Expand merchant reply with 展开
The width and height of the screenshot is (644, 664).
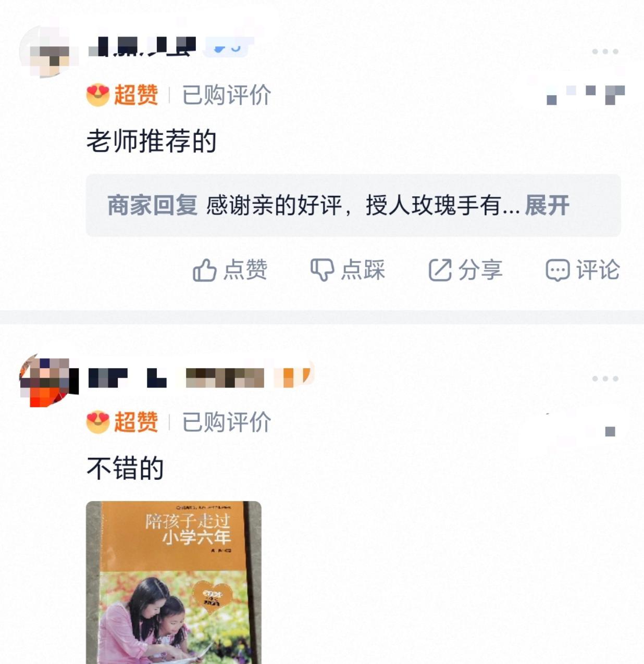point(547,205)
